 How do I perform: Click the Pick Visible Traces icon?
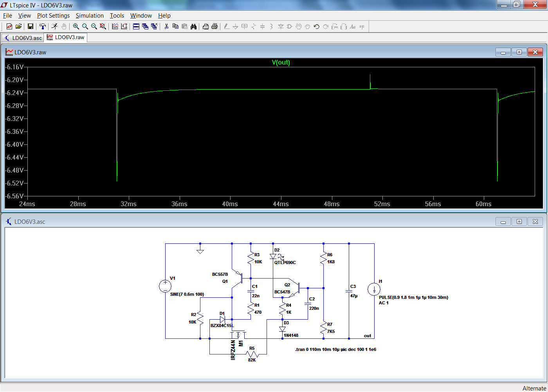[x=115, y=27]
